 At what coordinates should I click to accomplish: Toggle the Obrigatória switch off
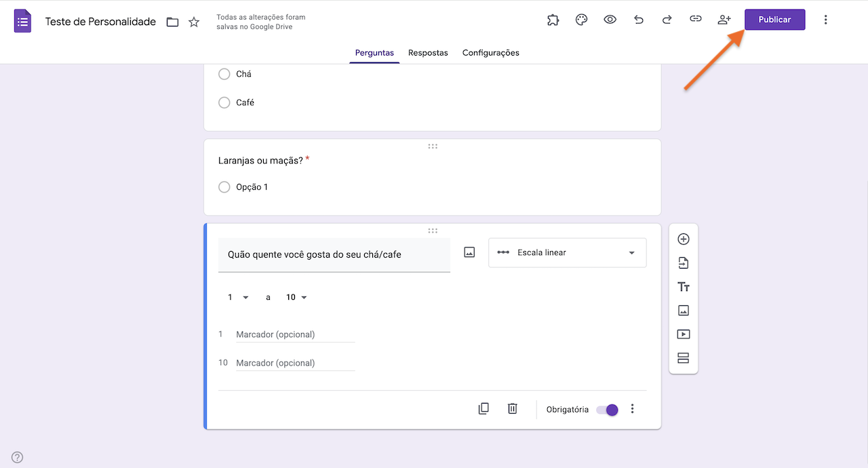pyautogui.click(x=607, y=410)
